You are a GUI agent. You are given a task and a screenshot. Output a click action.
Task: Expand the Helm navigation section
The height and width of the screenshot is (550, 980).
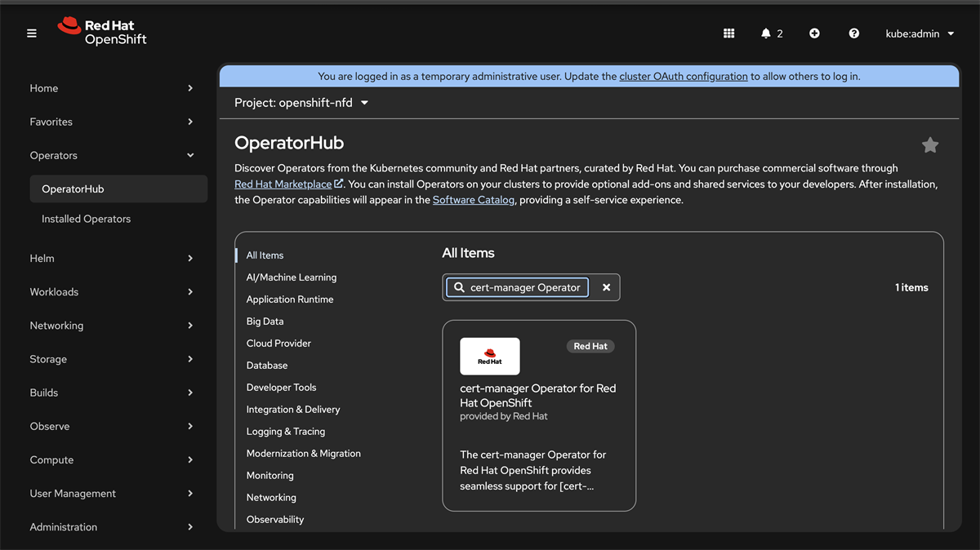111,258
